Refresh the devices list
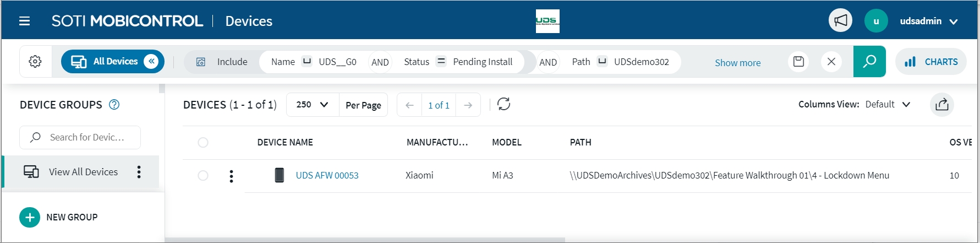This screenshot has width=980, height=243. click(503, 104)
